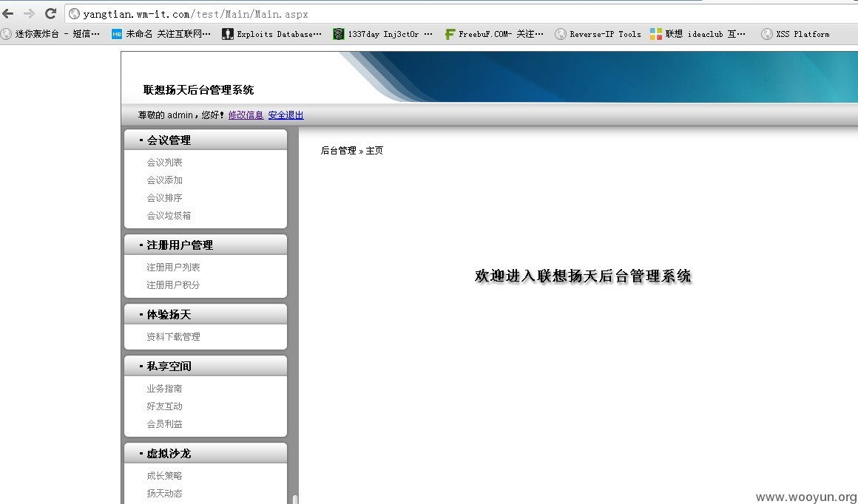
Task: Open the Reverse-IP Tools bookmark
Action: (598, 34)
